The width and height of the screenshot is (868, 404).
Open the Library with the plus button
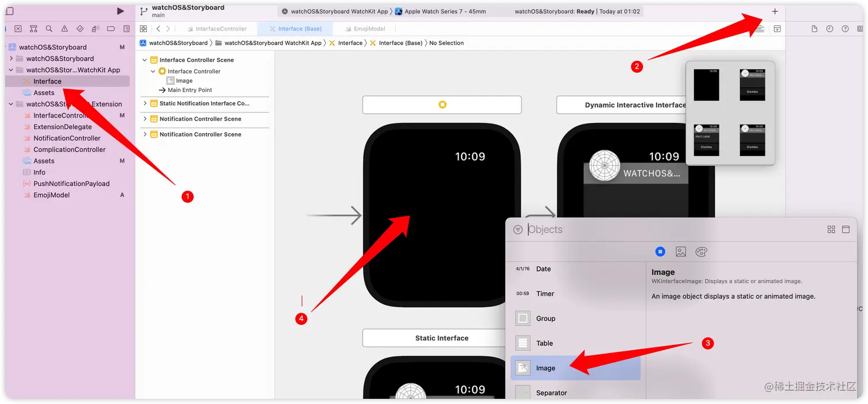coord(774,11)
